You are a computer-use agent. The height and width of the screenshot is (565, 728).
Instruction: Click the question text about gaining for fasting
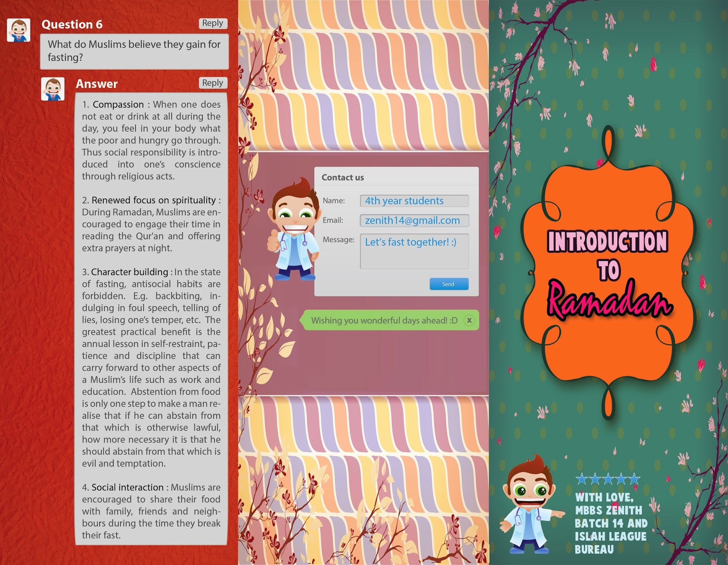tap(134, 51)
